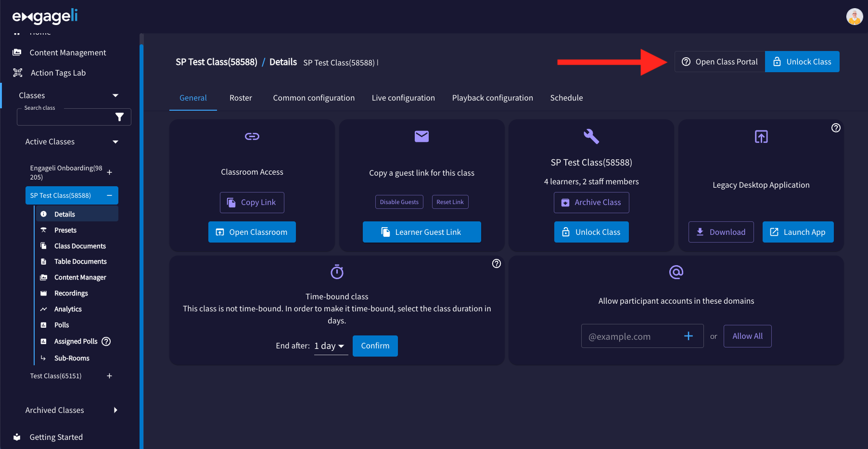This screenshot has height=449, width=868.
Task: Open the user profile avatar
Action: click(855, 17)
